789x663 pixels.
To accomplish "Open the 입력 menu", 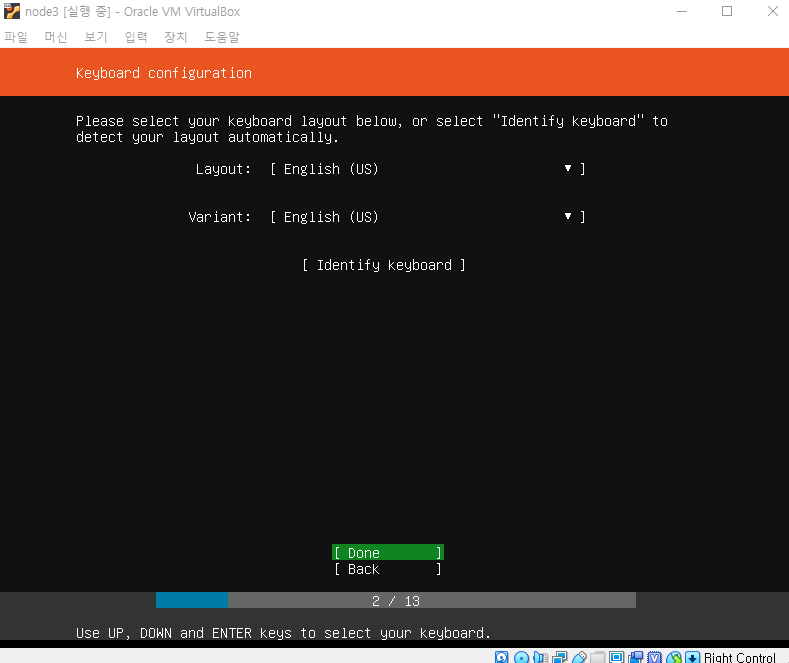I will [136, 37].
